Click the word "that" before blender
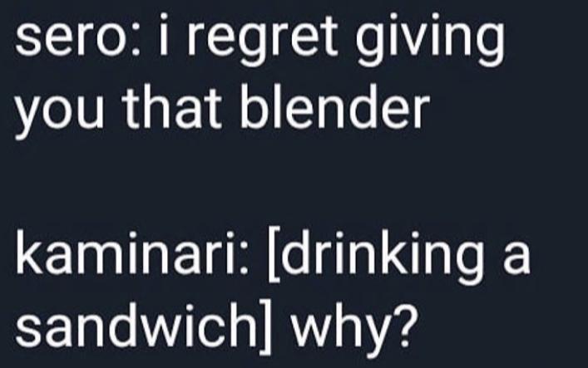Image resolution: width=588 pixels, height=368 pixels. click(x=171, y=106)
